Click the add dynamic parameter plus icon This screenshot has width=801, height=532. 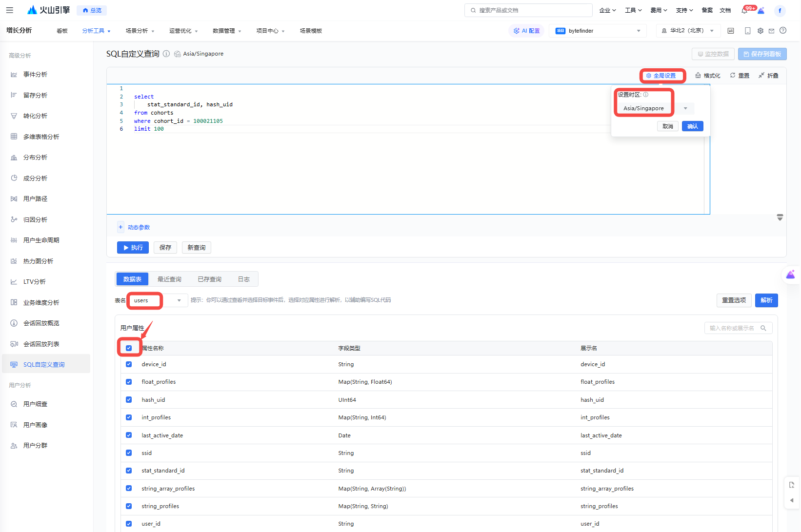click(120, 227)
